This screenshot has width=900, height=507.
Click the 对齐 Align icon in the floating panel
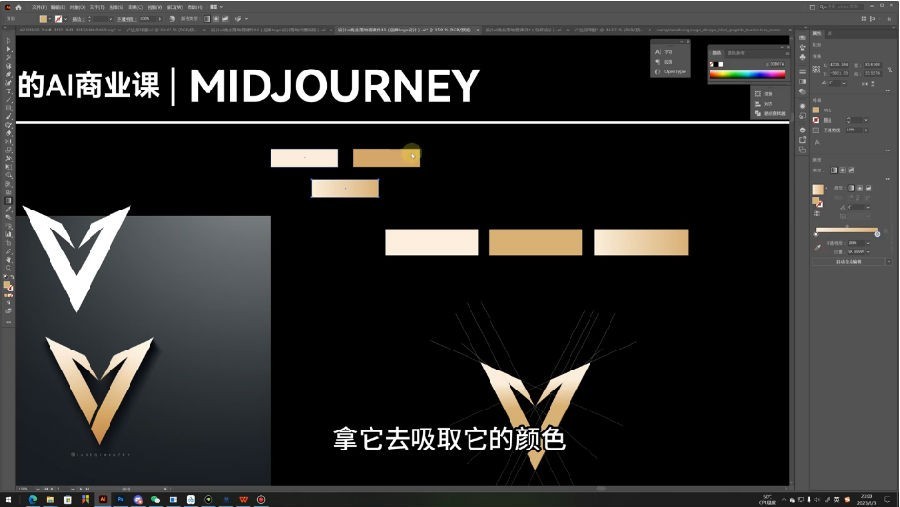tap(758, 103)
